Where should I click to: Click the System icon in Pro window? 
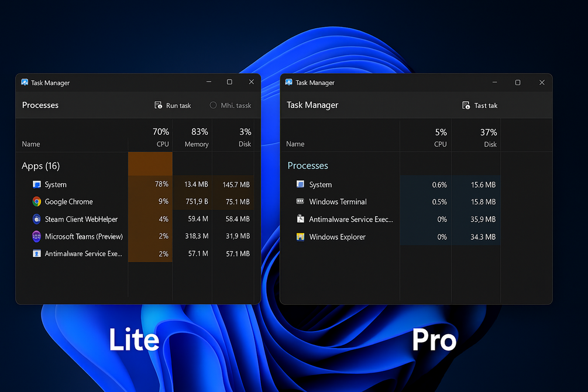300,184
